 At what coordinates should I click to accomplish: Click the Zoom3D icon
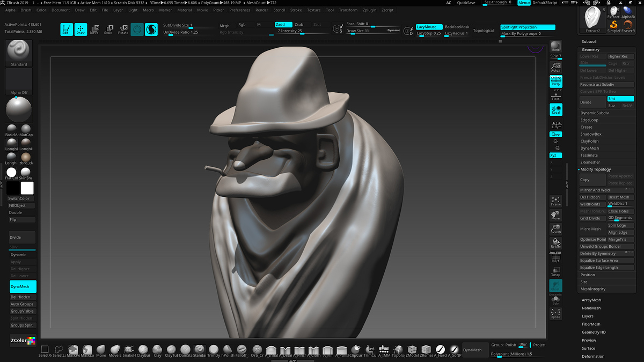pyautogui.click(x=555, y=229)
